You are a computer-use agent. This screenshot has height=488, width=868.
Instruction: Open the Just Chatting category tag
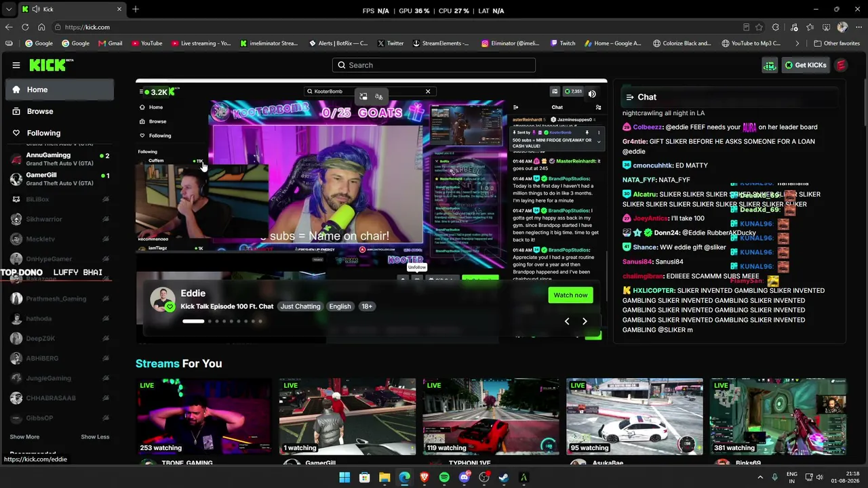point(300,306)
